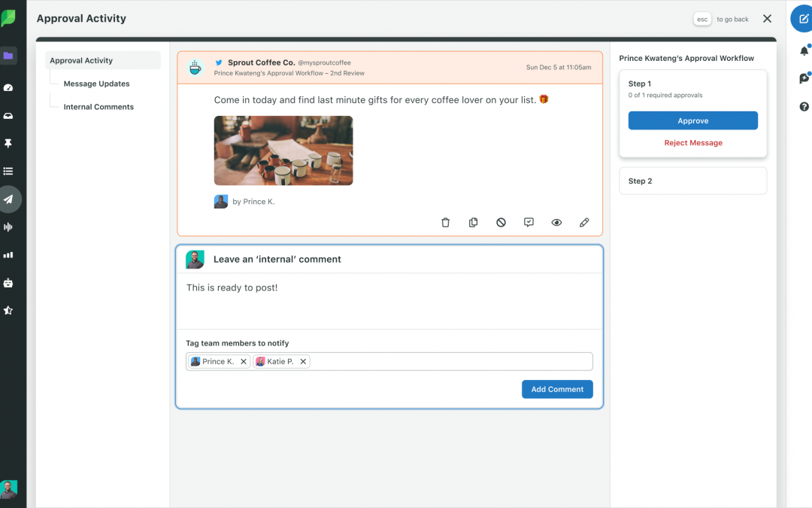Remove Katie P. tag

point(303,362)
